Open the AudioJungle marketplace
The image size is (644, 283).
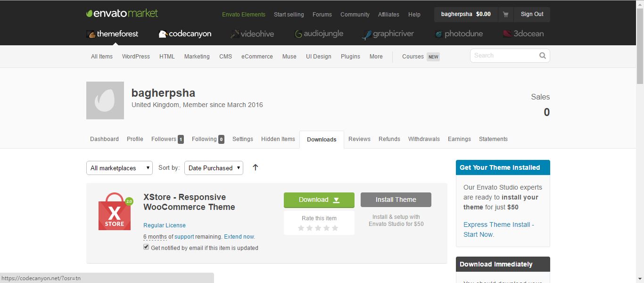[x=319, y=34]
